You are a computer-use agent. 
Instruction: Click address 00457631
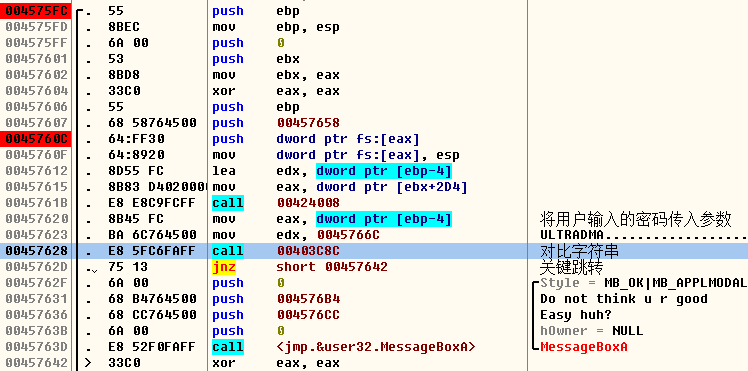[x=36, y=299]
